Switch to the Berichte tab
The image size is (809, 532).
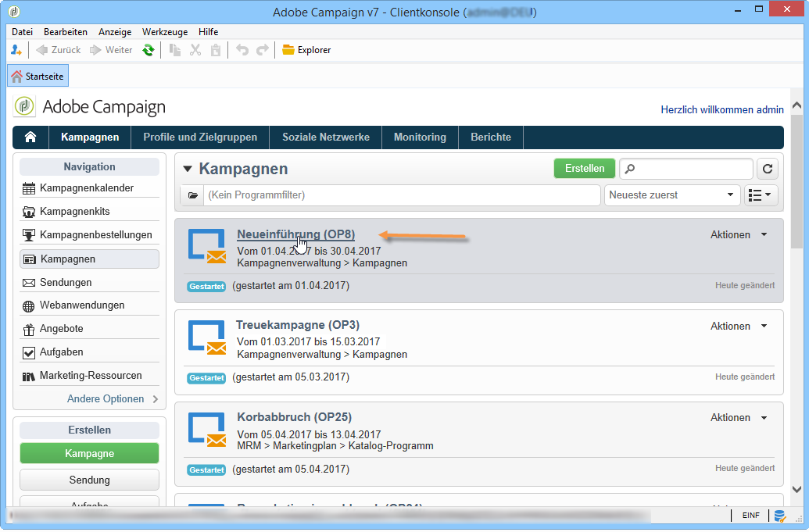click(x=491, y=137)
